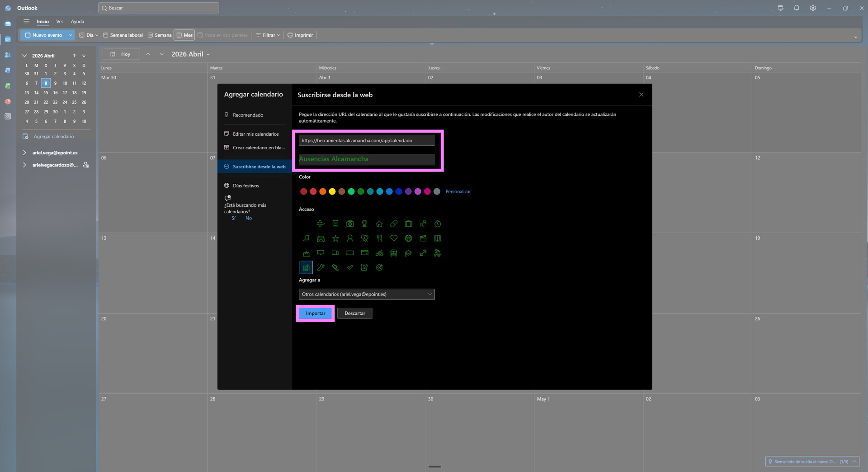Open the Filtrar dropdown in the toolbar
The height and width of the screenshot is (472, 868).
coord(268,35)
